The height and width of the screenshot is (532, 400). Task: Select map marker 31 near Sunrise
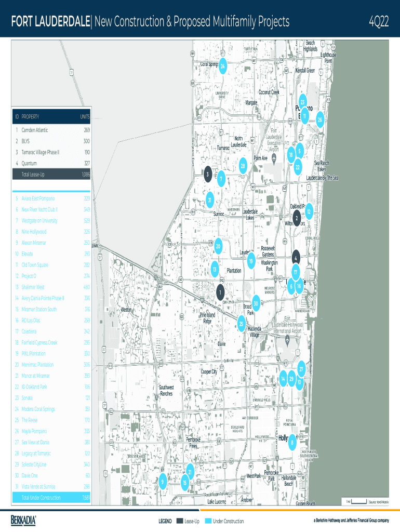[209, 200]
